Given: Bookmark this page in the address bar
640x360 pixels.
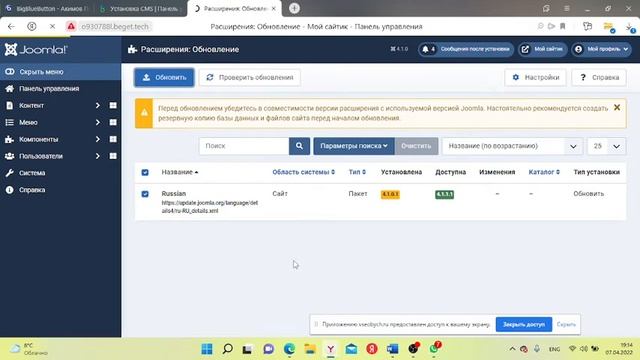Looking at the screenshot, I should click(562, 27).
